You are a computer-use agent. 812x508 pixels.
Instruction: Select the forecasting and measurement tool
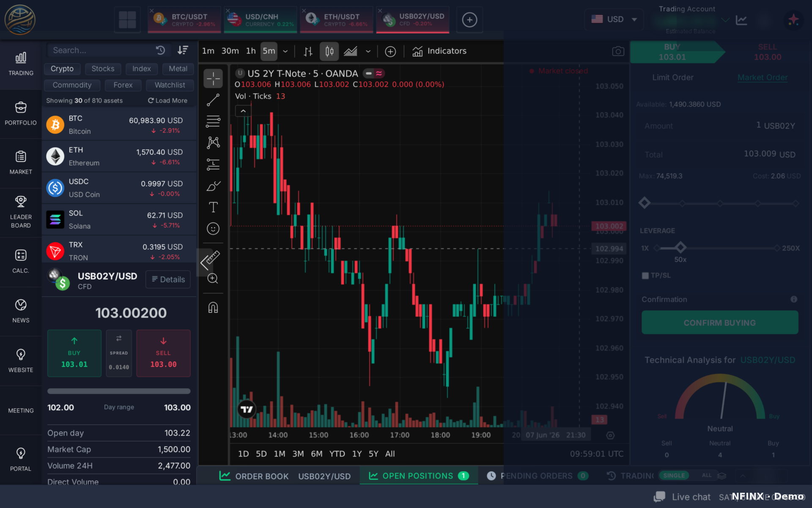tap(213, 164)
